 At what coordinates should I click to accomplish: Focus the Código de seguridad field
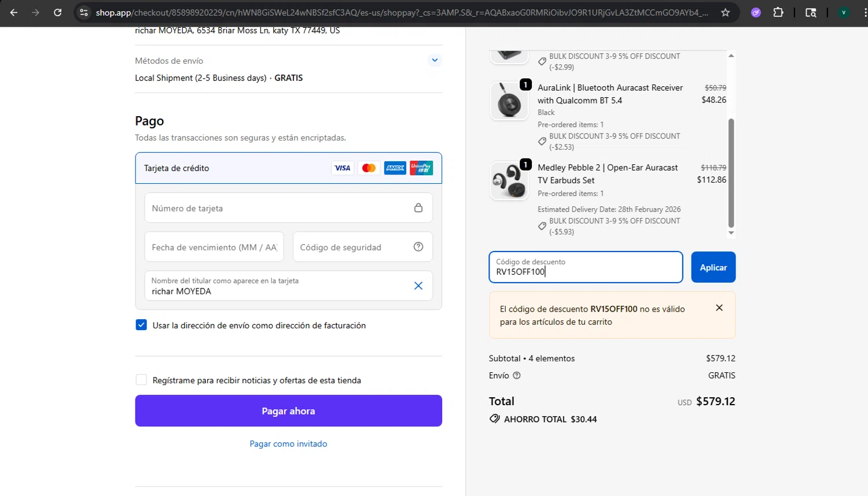pos(363,247)
